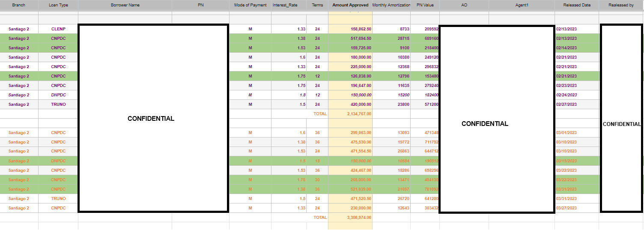
Task: Click the amount 158,862.50 cell
Action: (x=350, y=29)
